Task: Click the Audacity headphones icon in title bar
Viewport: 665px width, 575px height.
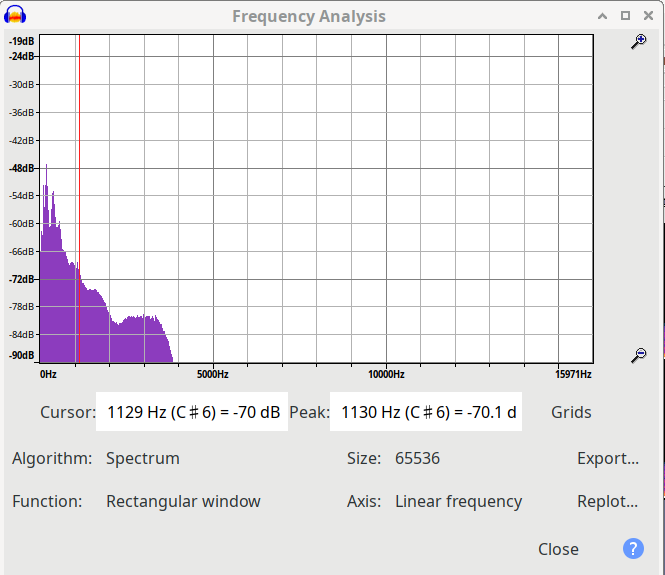Action: click(x=16, y=16)
